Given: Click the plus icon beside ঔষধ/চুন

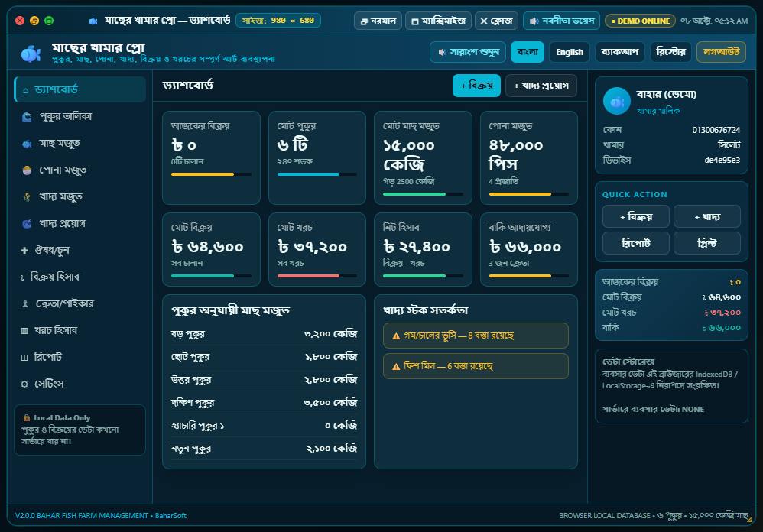Looking at the screenshot, I should (x=24, y=251).
